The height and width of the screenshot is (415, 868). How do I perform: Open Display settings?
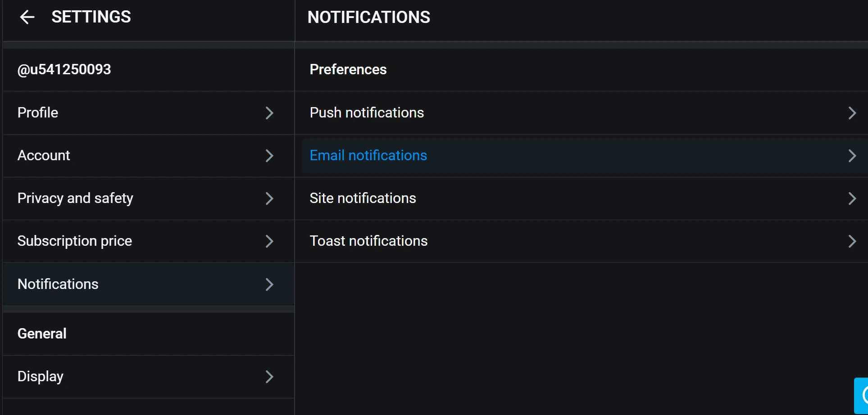click(x=41, y=377)
